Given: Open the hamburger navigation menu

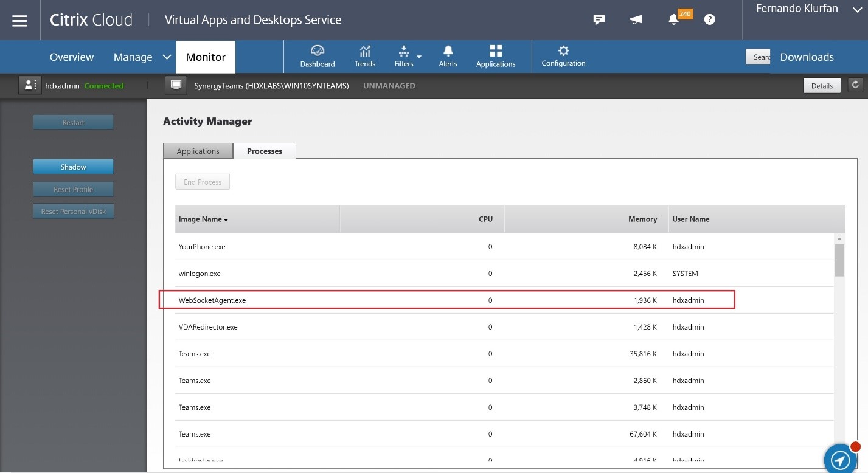Looking at the screenshot, I should tap(20, 21).
